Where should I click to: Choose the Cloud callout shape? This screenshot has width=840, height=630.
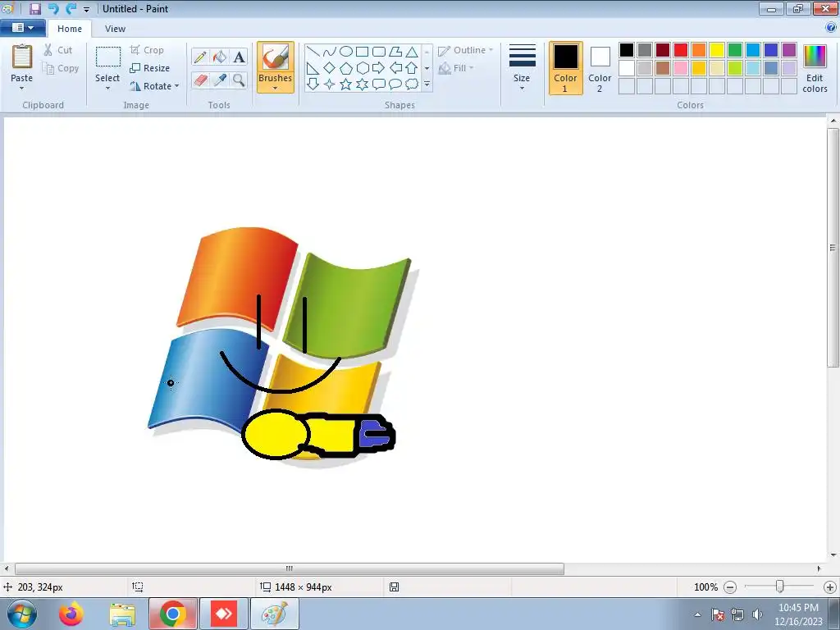click(x=412, y=84)
